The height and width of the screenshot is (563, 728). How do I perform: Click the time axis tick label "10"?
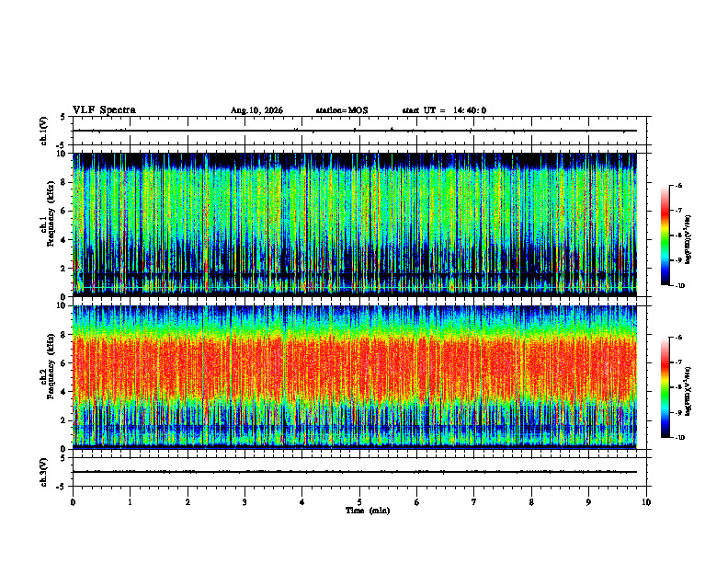(x=646, y=502)
